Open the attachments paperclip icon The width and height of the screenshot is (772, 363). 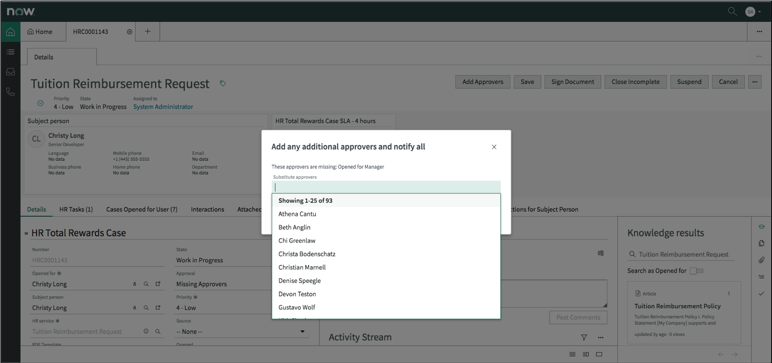761,260
